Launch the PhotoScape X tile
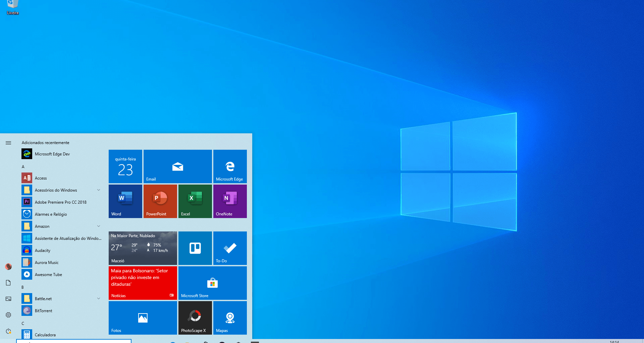Viewport: 644px width, 343px height. [195, 318]
